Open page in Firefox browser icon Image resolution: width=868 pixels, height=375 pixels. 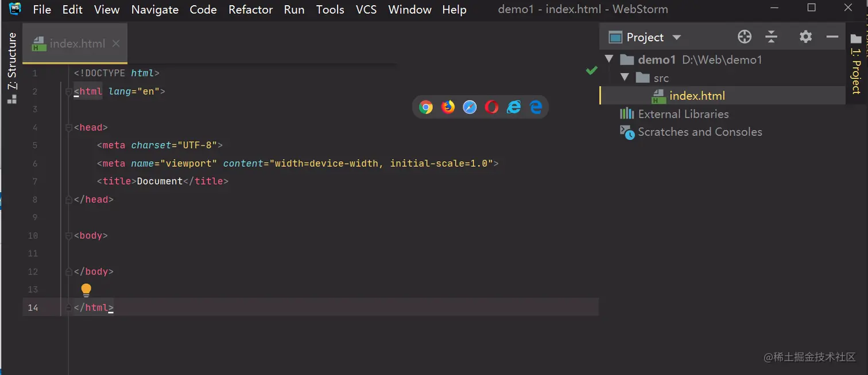tap(448, 107)
